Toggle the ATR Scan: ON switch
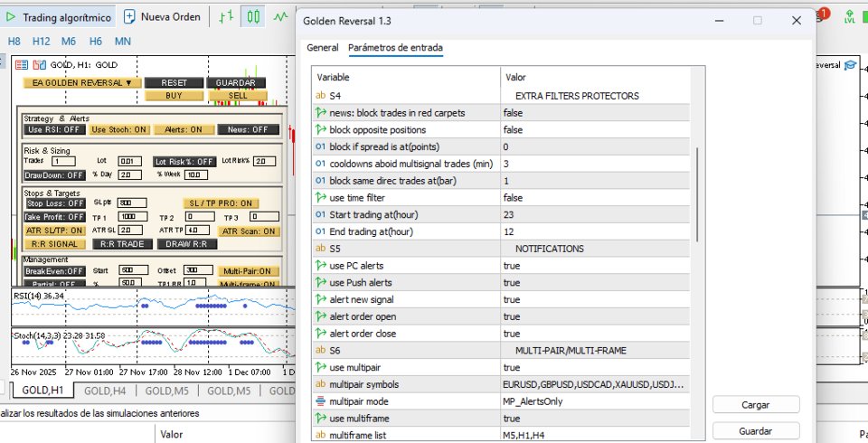 249,231
